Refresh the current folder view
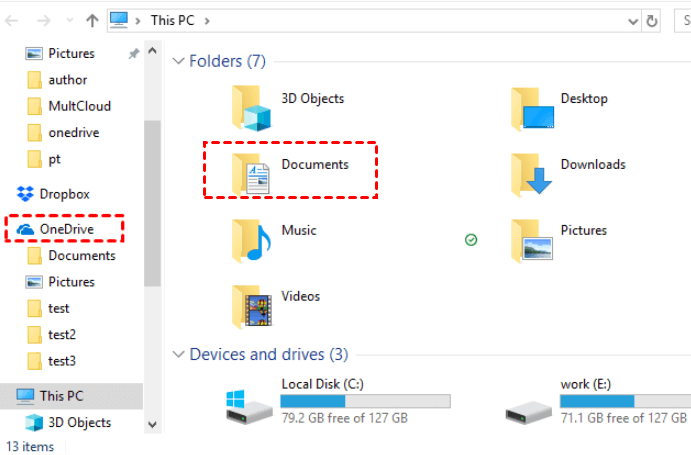Screen dimensions: 691x455 [x=653, y=20]
